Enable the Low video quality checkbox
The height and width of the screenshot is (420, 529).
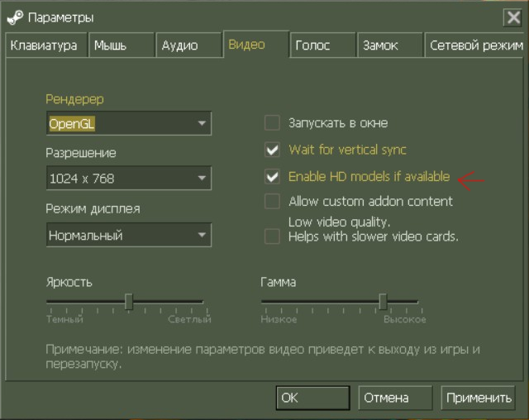[272, 236]
